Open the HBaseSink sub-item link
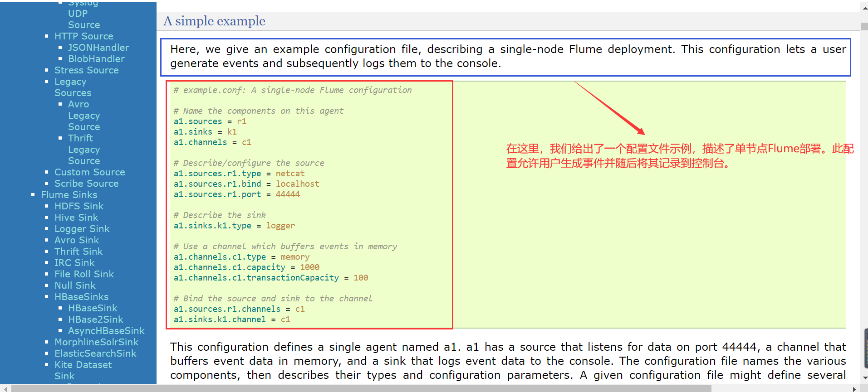This screenshot has width=868, height=392. 93,308
